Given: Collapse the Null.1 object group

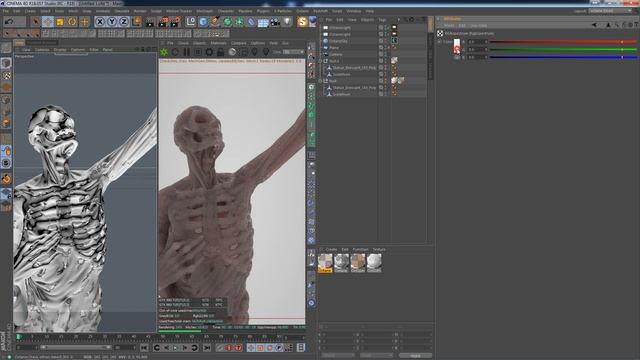Looking at the screenshot, I should pyautogui.click(x=321, y=61).
